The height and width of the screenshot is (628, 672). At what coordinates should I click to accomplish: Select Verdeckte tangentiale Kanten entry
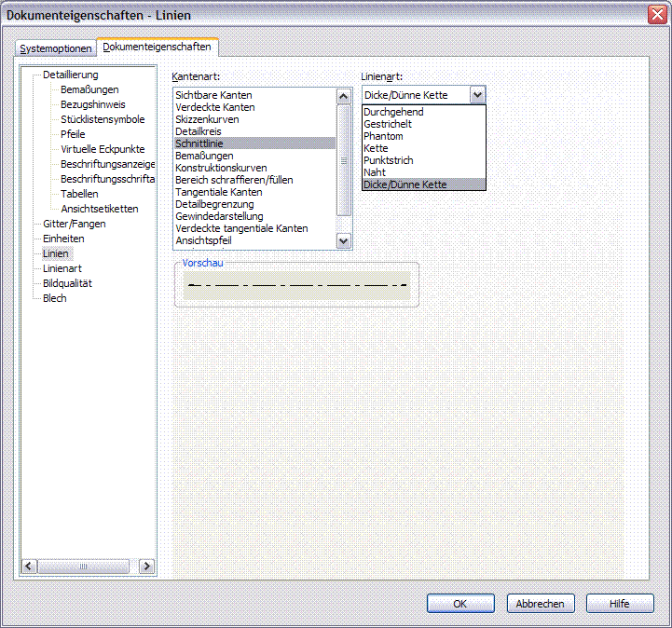coord(254,228)
